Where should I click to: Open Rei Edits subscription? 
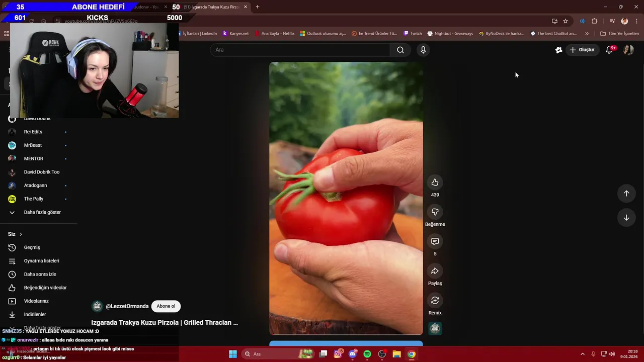tap(33, 132)
